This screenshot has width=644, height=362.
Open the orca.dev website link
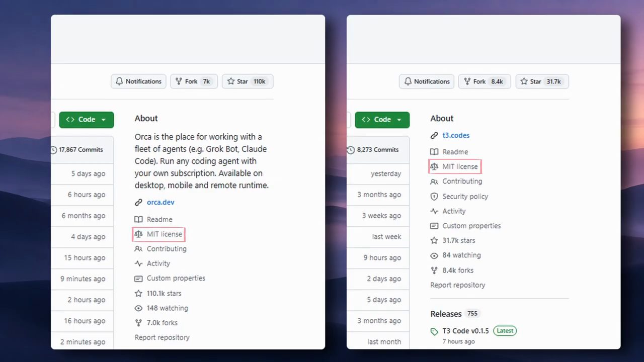(x=160, y=203)
